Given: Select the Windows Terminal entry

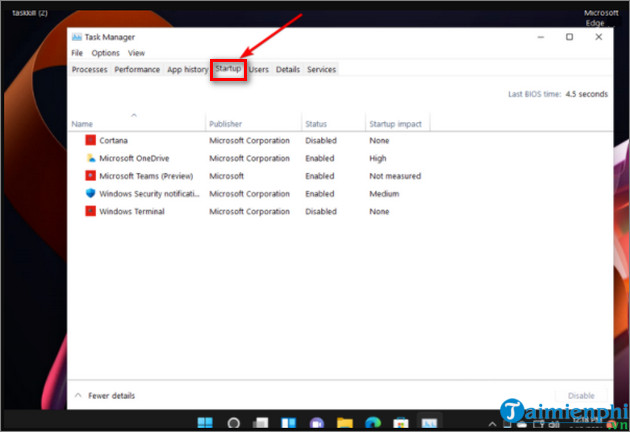Looking at the screenshot, I should pos(132,211).
